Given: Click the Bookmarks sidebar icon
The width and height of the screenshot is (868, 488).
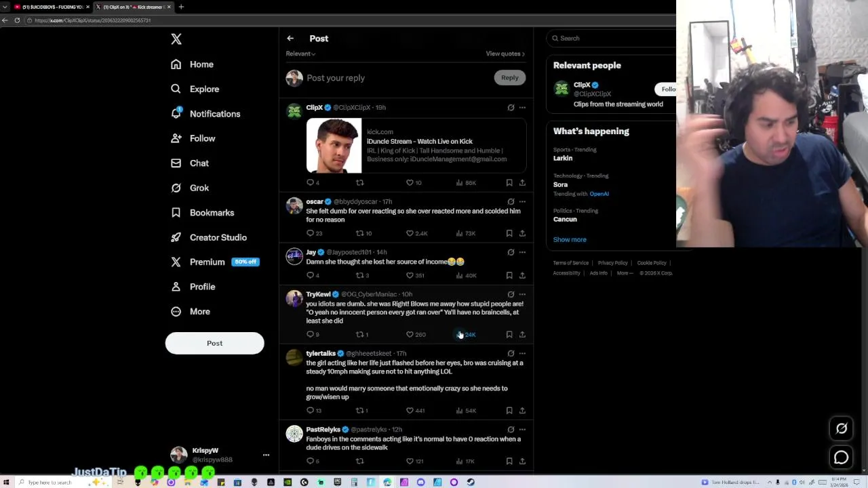Looking at the screenshot, I should tap(176, 213).
